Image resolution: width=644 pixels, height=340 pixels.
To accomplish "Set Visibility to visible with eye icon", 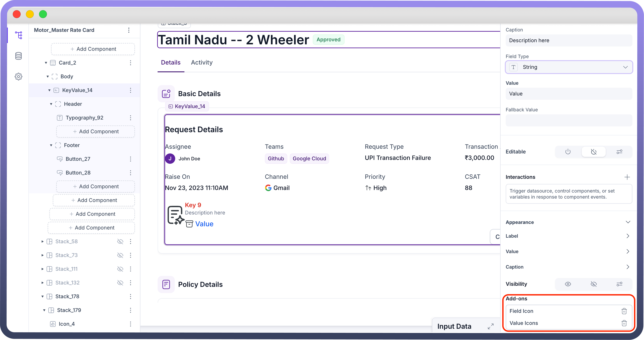I will click(x=568, y=284).
